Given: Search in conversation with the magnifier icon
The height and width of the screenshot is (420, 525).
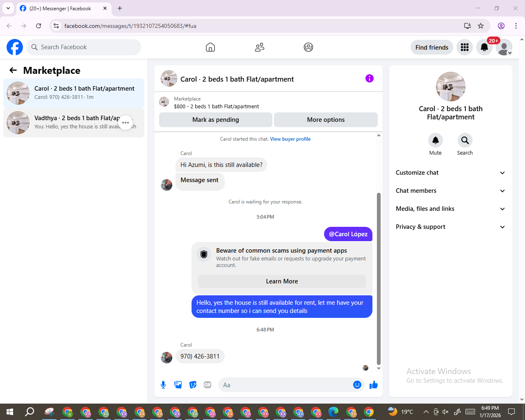Looking at the screenshot, I should click(465, 140).
